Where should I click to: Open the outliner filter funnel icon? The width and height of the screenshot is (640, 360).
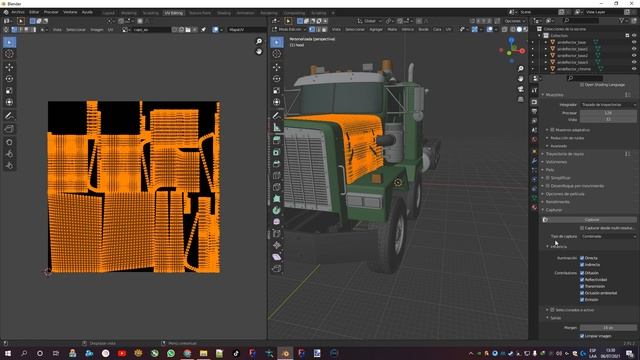pyautogui.click(x=622, y=20)
